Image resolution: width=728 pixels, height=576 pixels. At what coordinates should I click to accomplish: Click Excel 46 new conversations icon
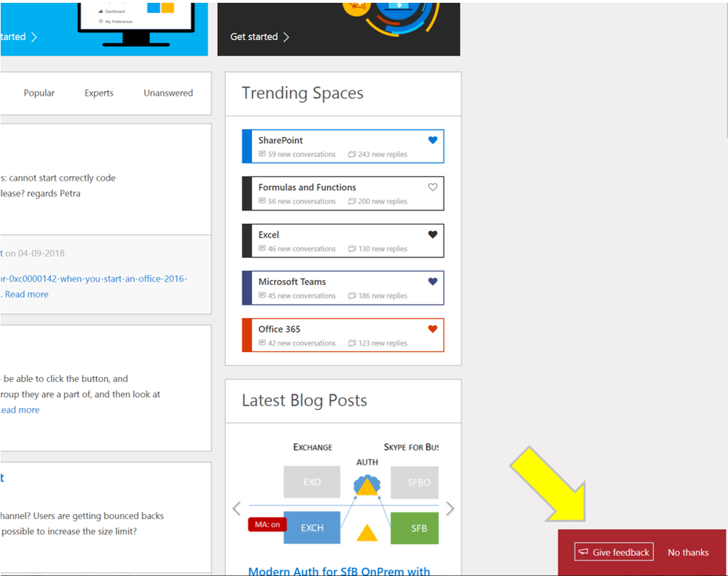pyautogui.click(x=262, y=249)
